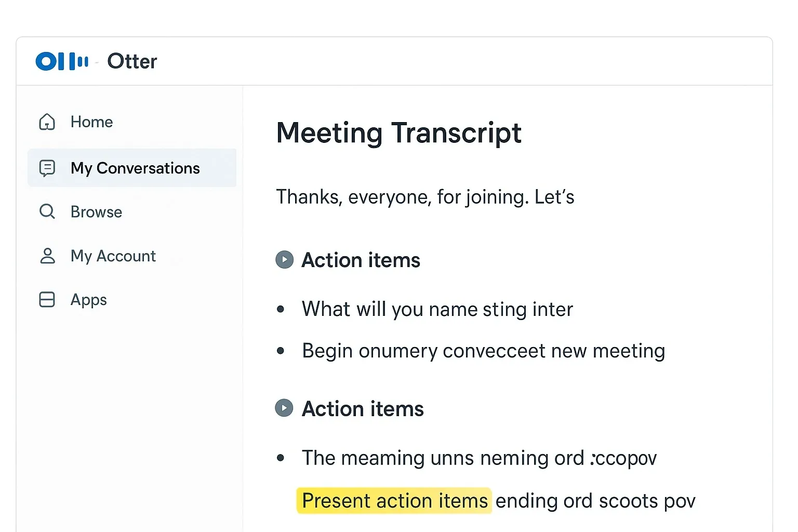Select the My Conversations speech bubble icon

pos(47,168)
